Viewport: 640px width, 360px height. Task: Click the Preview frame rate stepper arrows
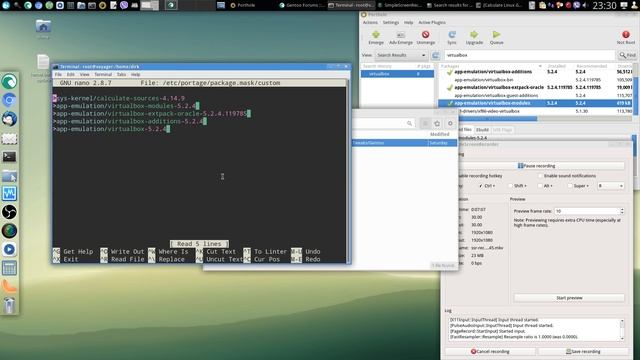622,211
